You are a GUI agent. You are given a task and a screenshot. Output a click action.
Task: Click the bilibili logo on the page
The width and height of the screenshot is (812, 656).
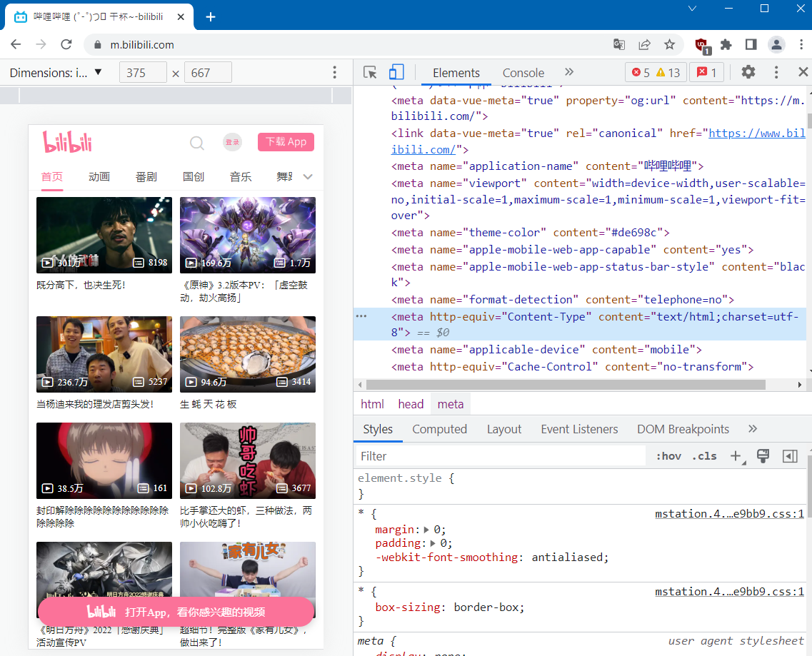coord(67,142)
